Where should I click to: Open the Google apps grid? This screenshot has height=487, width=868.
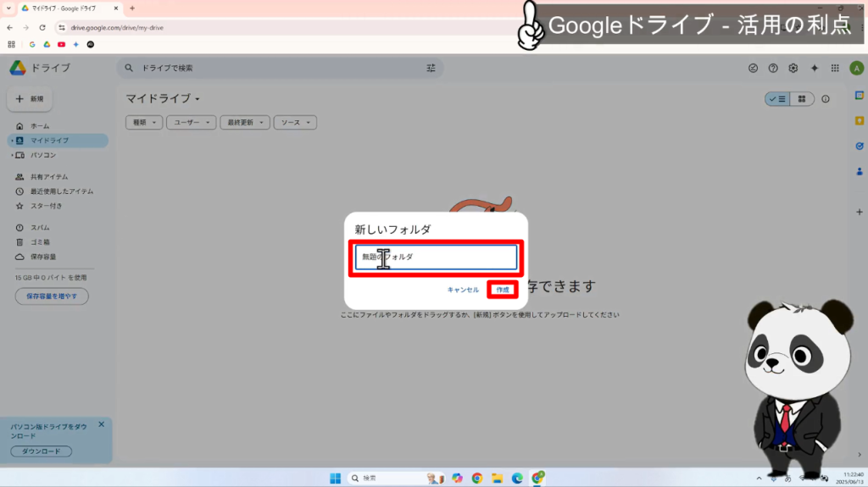(835, 68)
